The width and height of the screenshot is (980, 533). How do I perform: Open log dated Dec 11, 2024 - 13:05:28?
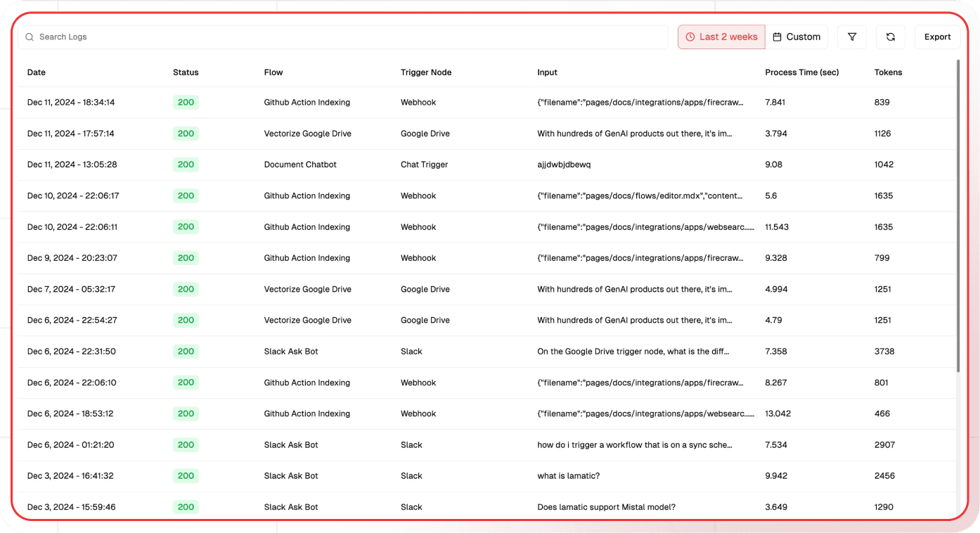486,165
